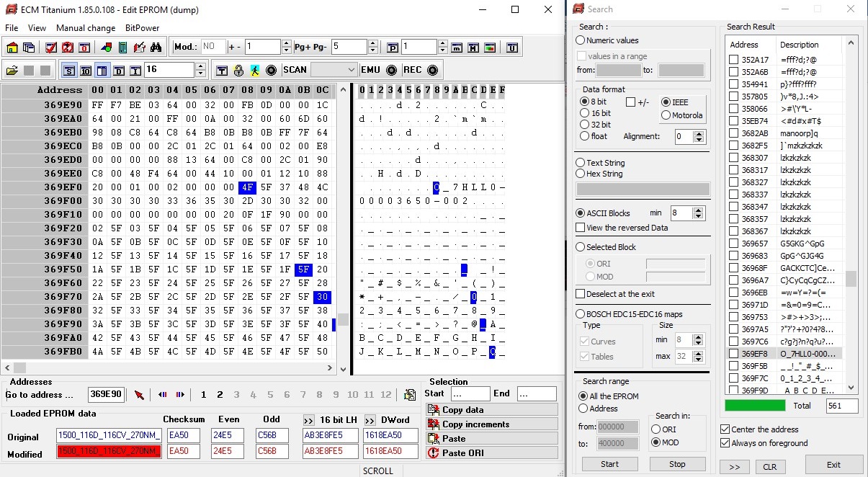Click the padlock toolbar icon
Image resolution: width=868 pixels, height=477 pixels.
pos(238,70)
